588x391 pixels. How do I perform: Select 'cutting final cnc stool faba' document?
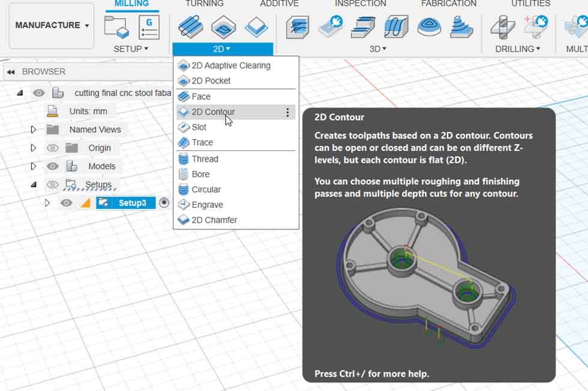pyautogui.click(x=122, y=93)
